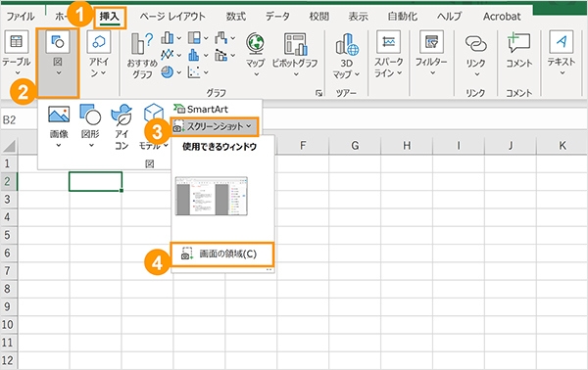Switch to the 校閲 tab
Screen dimensions: 588x370
click(318, 17)
